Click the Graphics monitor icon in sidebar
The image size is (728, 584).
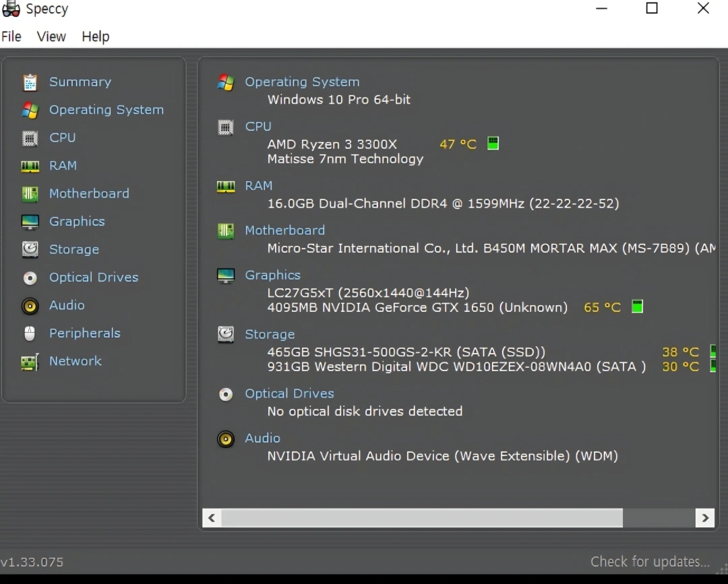[x=30, y=222]
